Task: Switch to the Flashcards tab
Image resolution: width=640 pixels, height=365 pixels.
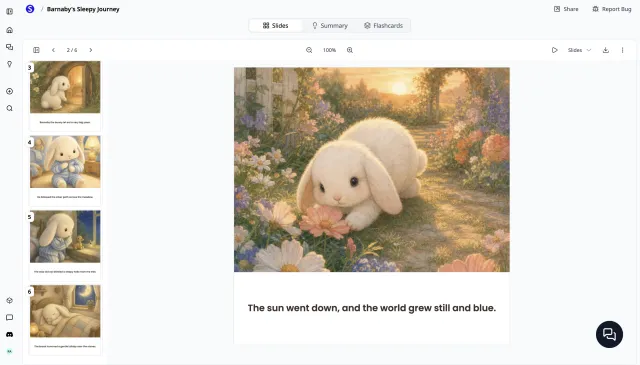Action: coord(383,25)
